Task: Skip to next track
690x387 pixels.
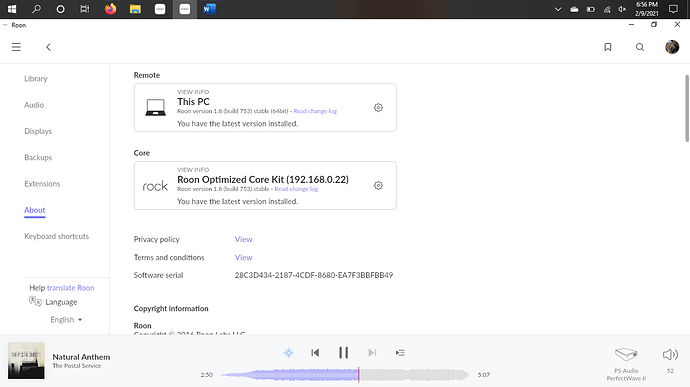Action: (x=372, y=353)
